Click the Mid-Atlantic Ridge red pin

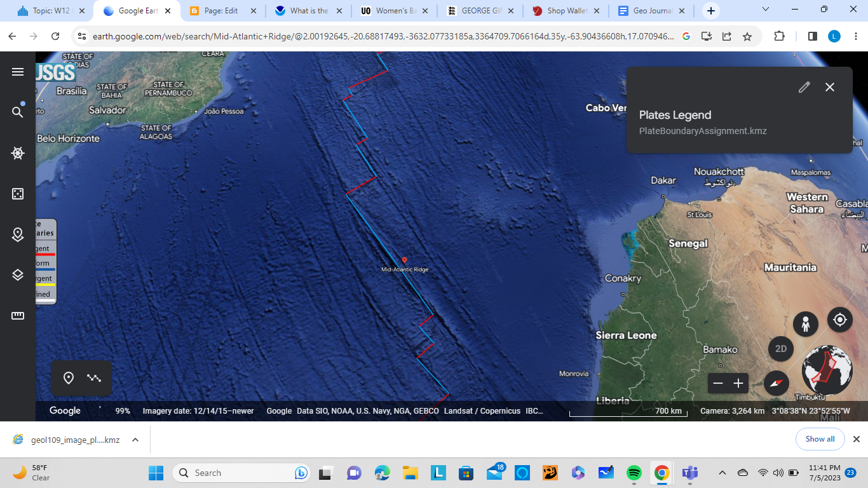[404, 261]
